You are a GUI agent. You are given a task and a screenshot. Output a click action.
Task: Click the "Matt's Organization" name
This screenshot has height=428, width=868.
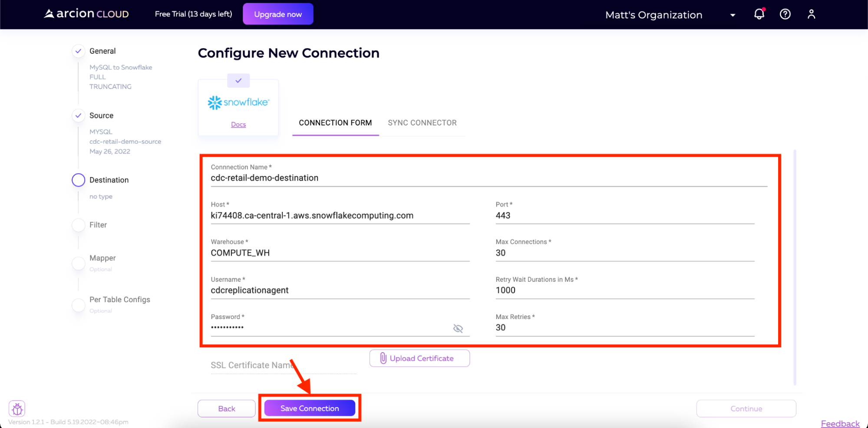click(653, 15)
